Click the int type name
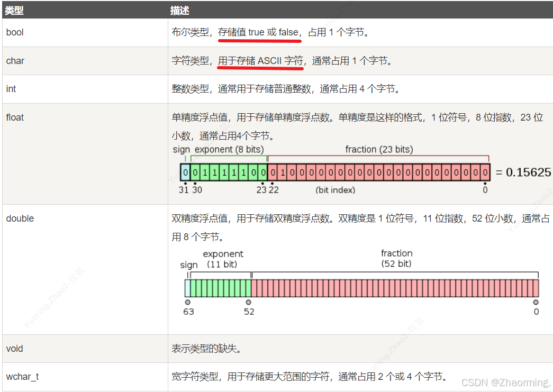This screenshot has width=553, height=392. [11, 89]
